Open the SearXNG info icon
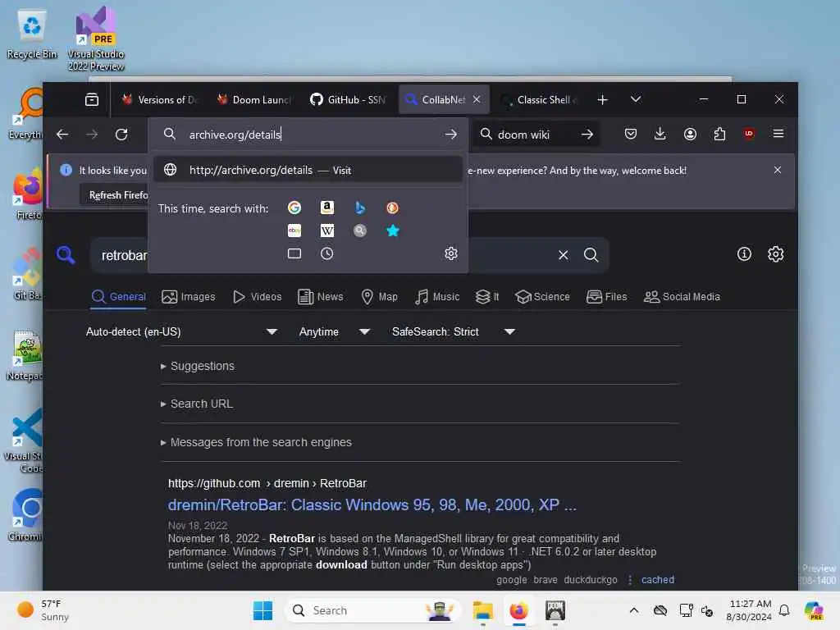Viewport: 840px width, 630px height. click(744, 254)
